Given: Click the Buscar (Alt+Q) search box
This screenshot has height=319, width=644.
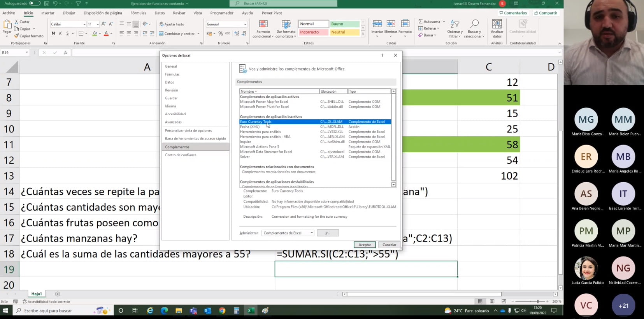Looking at the screenshot, I should (x=283, y=4).
